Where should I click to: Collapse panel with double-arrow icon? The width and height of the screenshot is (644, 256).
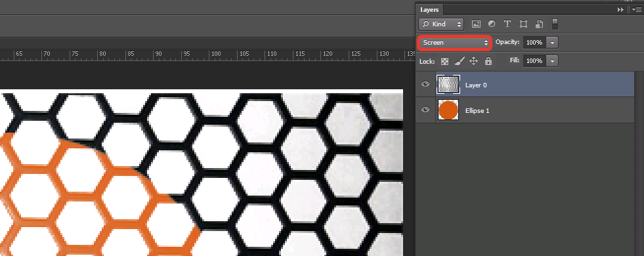coord(620,9)
